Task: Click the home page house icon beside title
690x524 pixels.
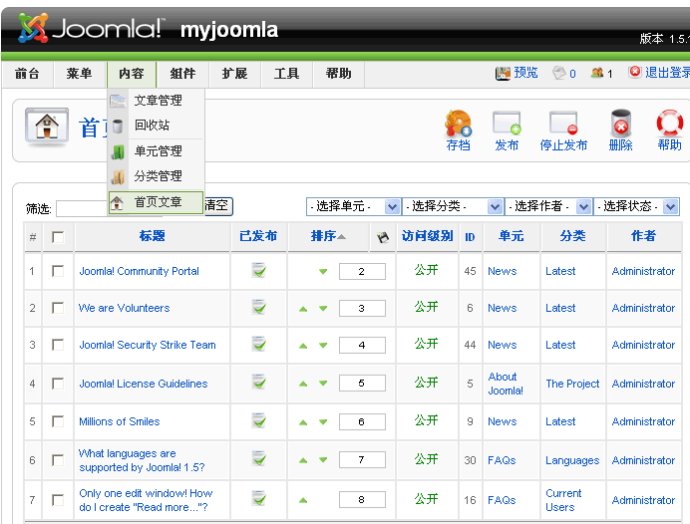Action: pos(47,127)
